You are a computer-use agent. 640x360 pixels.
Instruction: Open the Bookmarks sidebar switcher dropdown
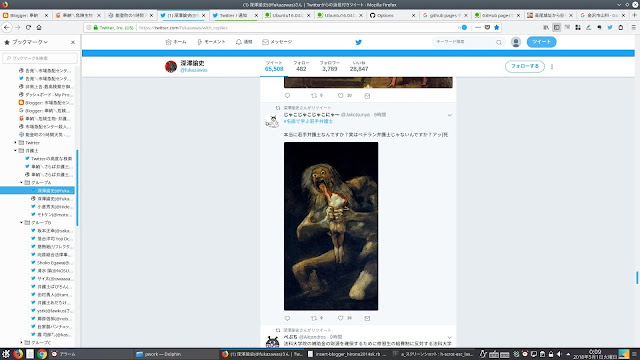click(x=26, y=42)
